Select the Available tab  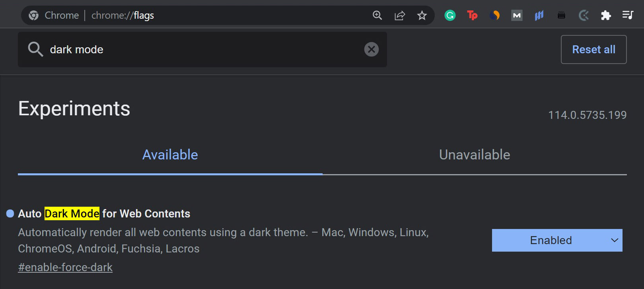[x=170, y=155]
